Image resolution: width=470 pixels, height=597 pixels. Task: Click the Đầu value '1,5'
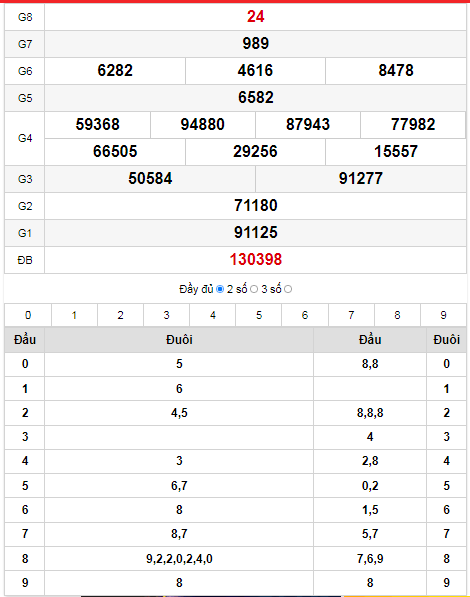click(x=370, y=510)
